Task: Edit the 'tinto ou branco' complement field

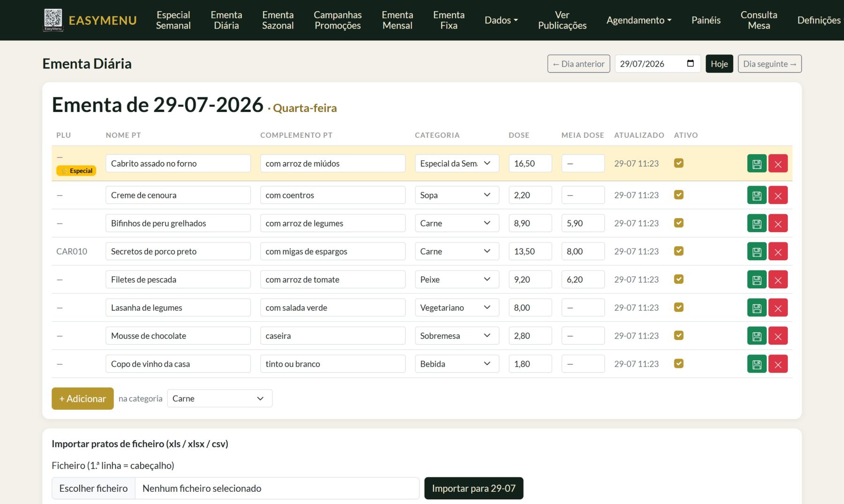Action: 333,364
